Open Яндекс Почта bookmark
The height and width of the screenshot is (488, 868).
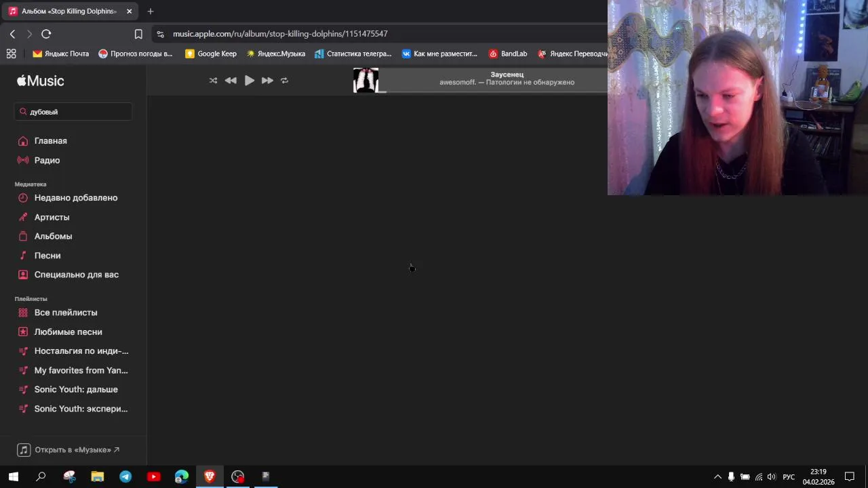[61, 54]
